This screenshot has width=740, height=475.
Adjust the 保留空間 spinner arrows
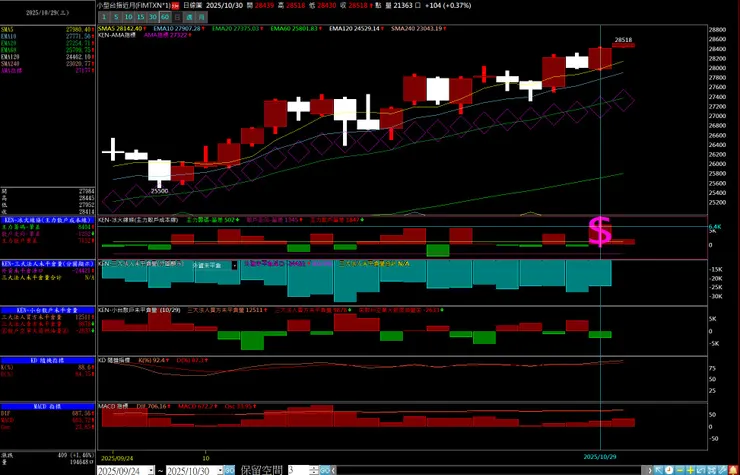tap(315, 470)
